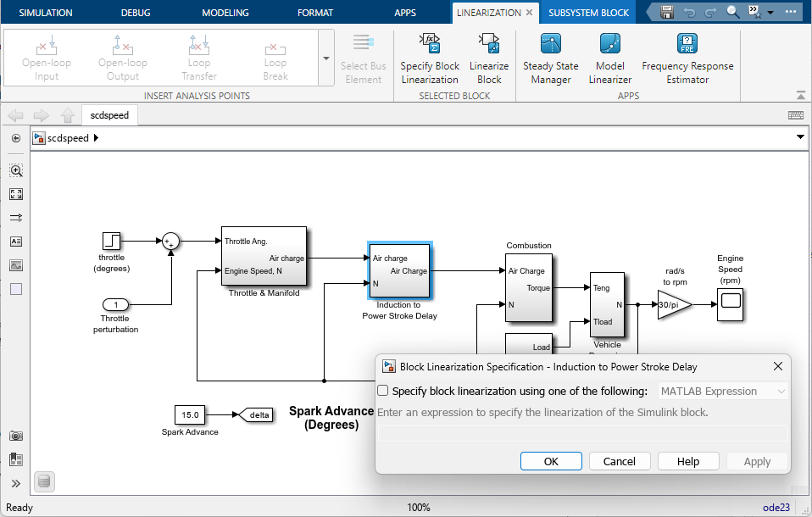Take a screenshot with the camera icon

pos(16,436)
